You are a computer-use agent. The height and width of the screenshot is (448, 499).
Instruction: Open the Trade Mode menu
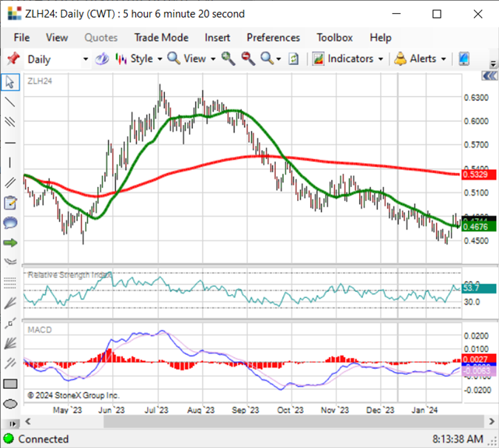[x=161, y=38]
